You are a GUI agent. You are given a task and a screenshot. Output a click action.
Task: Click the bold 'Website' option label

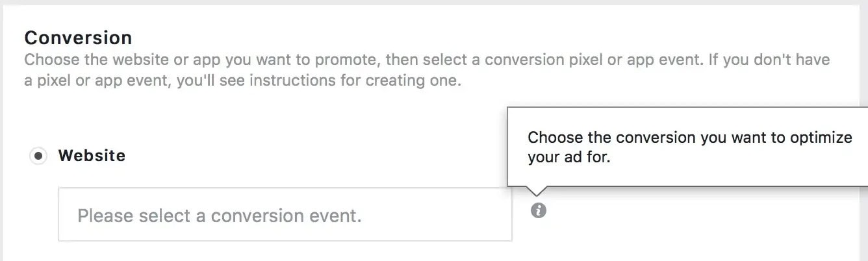point(92,156)
